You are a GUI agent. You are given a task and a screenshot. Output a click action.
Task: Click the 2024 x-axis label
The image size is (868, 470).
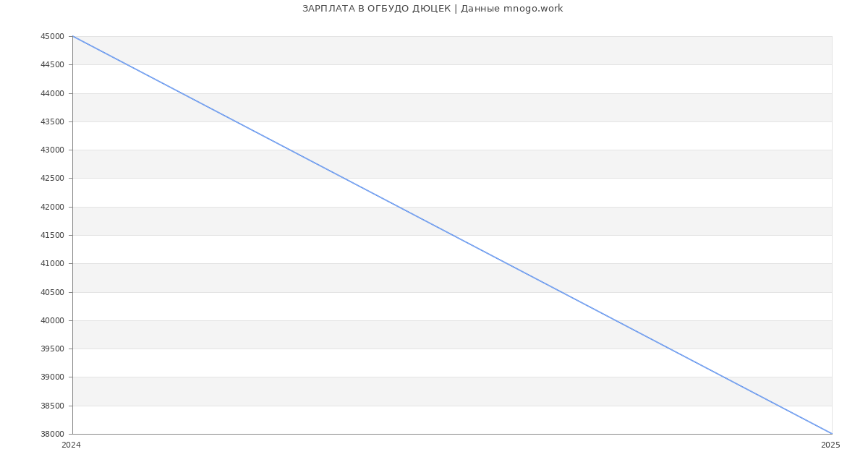(72, 445)
